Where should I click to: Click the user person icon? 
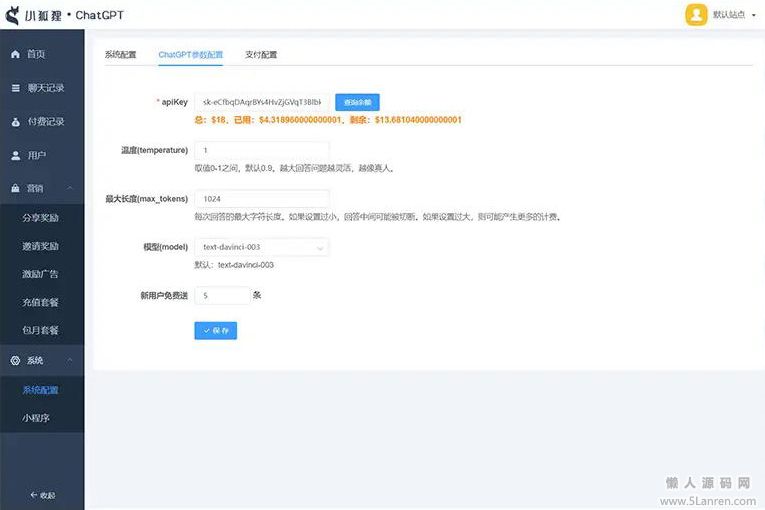(16, 155)
